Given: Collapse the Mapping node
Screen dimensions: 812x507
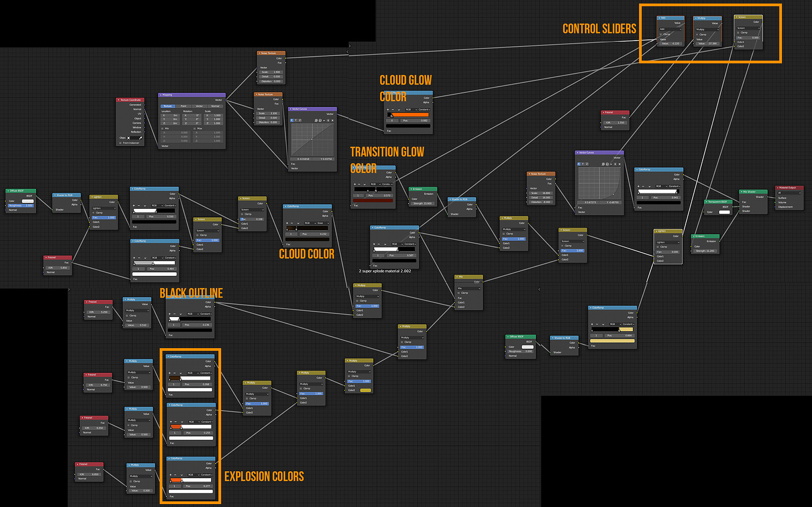Looking at the screenshot, I should (x=161, y=95).
